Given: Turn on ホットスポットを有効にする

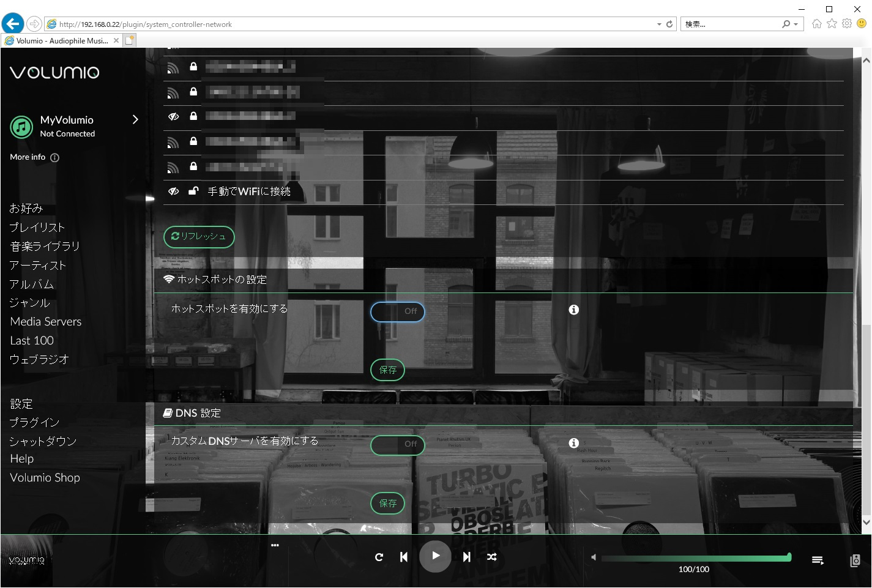Looking at the screenshot, I should (x=397, y=311).
